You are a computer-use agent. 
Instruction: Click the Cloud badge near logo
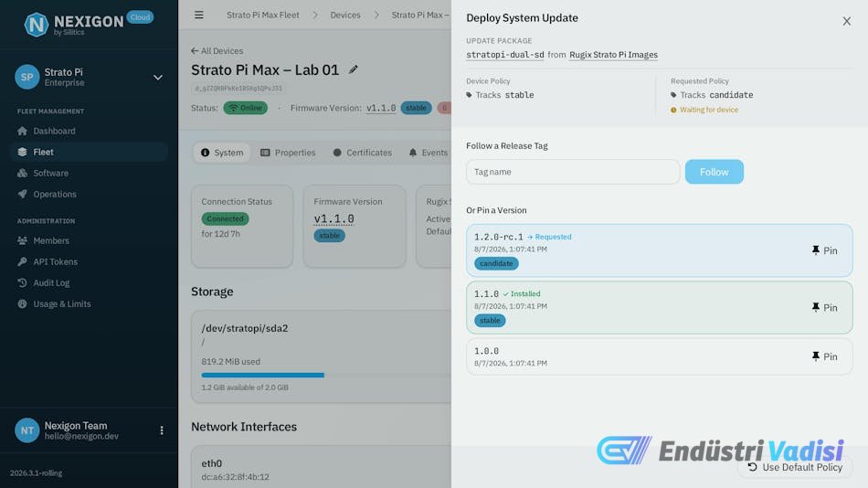140,17
